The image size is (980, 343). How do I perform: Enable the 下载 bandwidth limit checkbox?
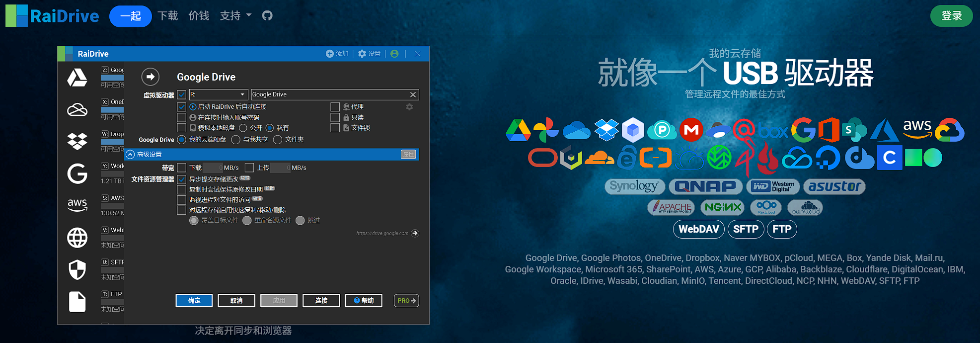coord(182,168)
